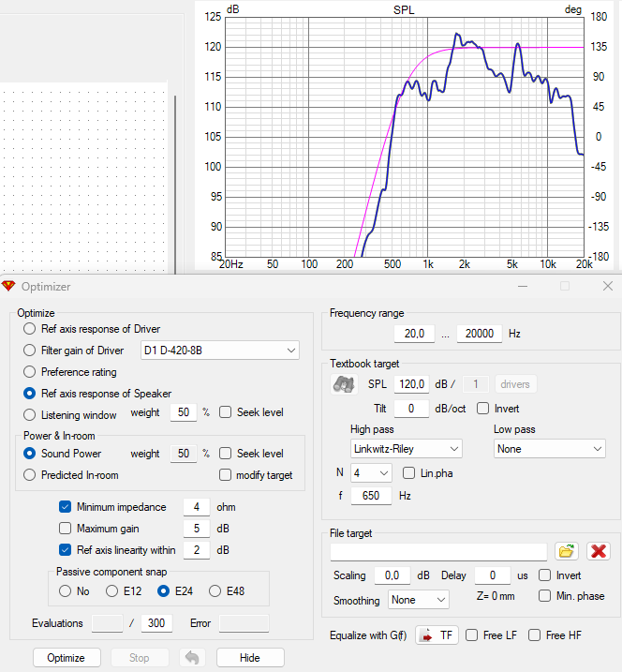The height and width of the screenshot is (672, 622).
Task: Edit max evaluations 300 field
Action: (x=156, y=623)
